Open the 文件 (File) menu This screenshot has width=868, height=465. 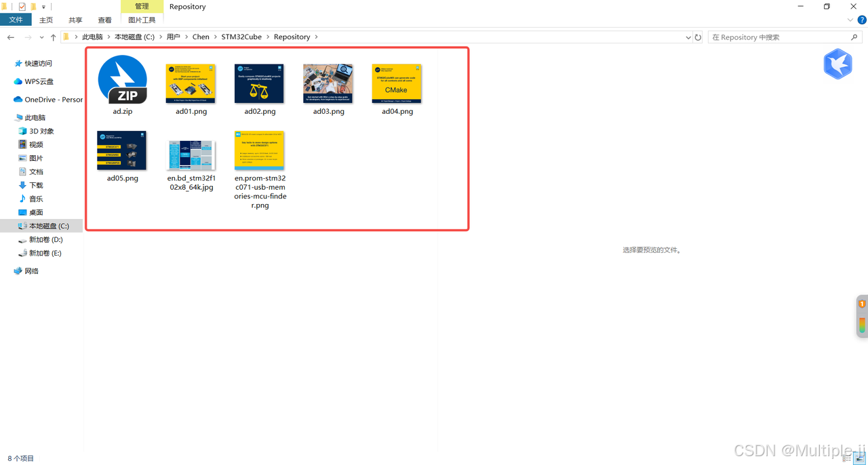point(16,20)
